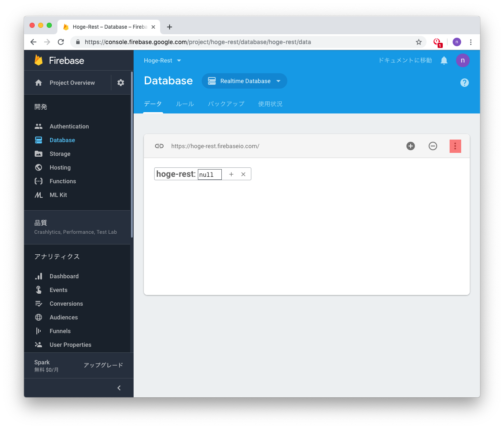Open project settings gear icon
Screen dimensions: 504x429
pos(120,83)
